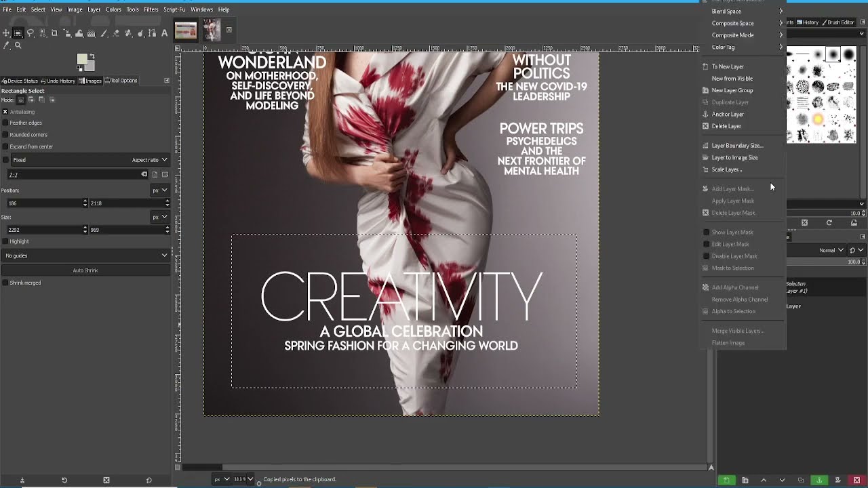Open Size units px dropdown
The width and height of the screenshot is (868, 488).
(x=160, y=217)
